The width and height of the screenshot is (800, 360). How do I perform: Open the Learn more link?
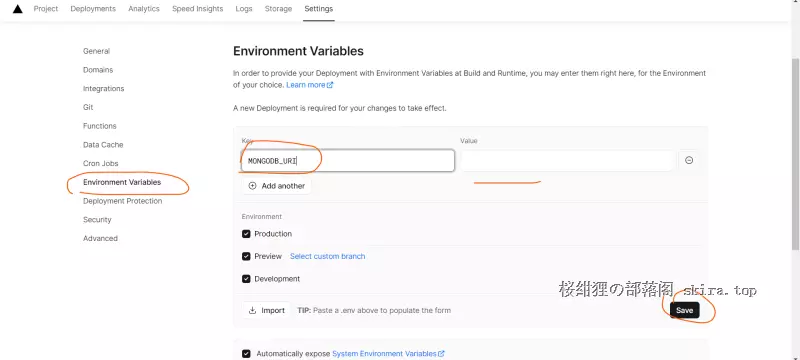tap(306, 85)
